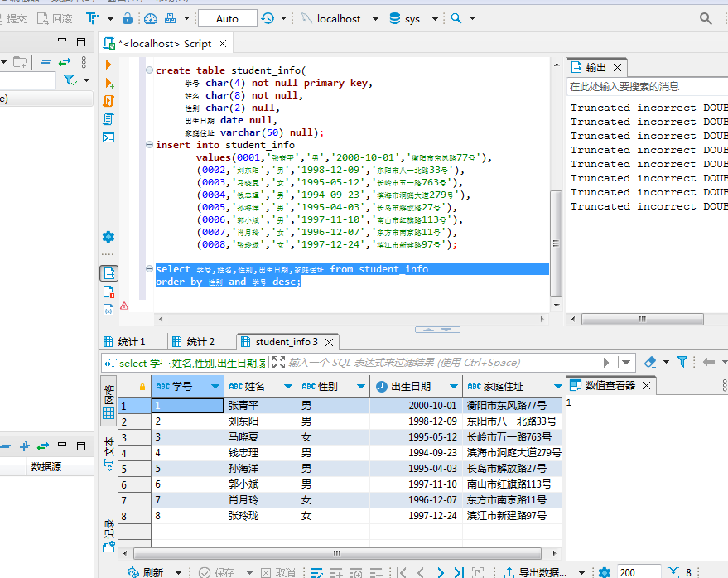The height and width of the screenshot is (578, 728).
Task: Switch to the 统计 2 result tab
Action: click(x=193, y=342)
